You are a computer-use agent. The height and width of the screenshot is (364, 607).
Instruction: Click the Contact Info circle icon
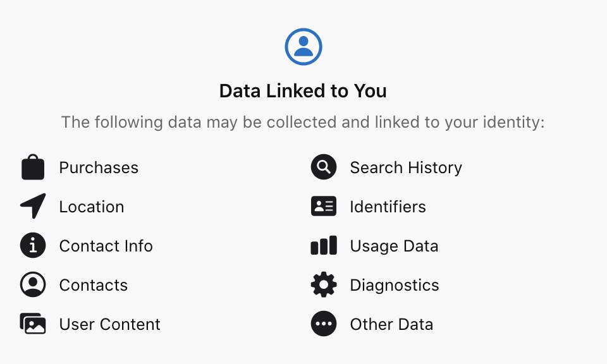33,246
